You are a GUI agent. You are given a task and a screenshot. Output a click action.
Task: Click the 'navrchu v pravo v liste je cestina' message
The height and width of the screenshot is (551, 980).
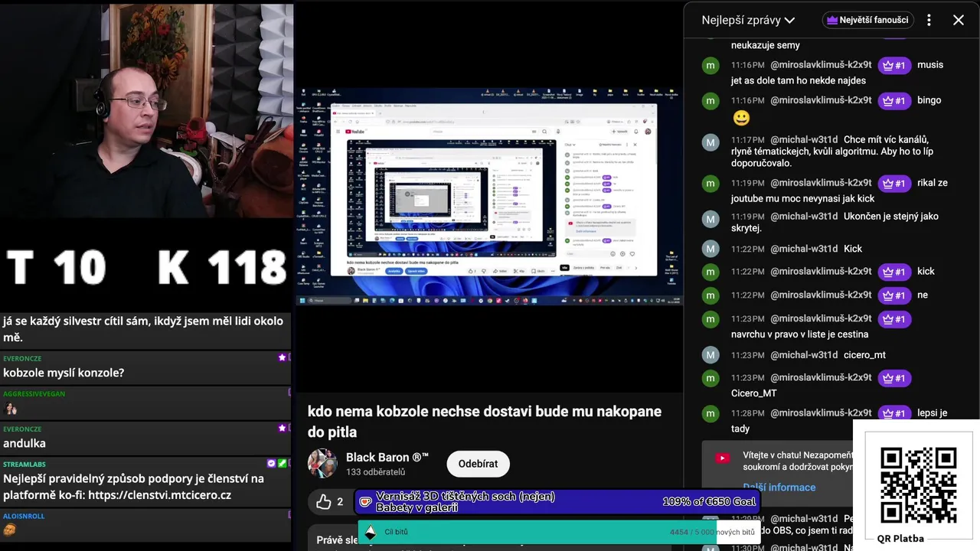[x=800, y=334]
